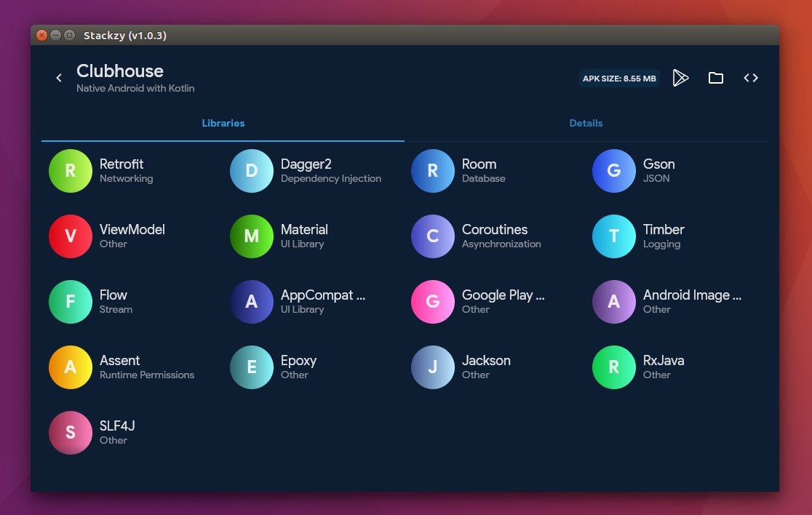The image size is (812, 515).
Task: Select the Room library name
Action: point(479,164)
